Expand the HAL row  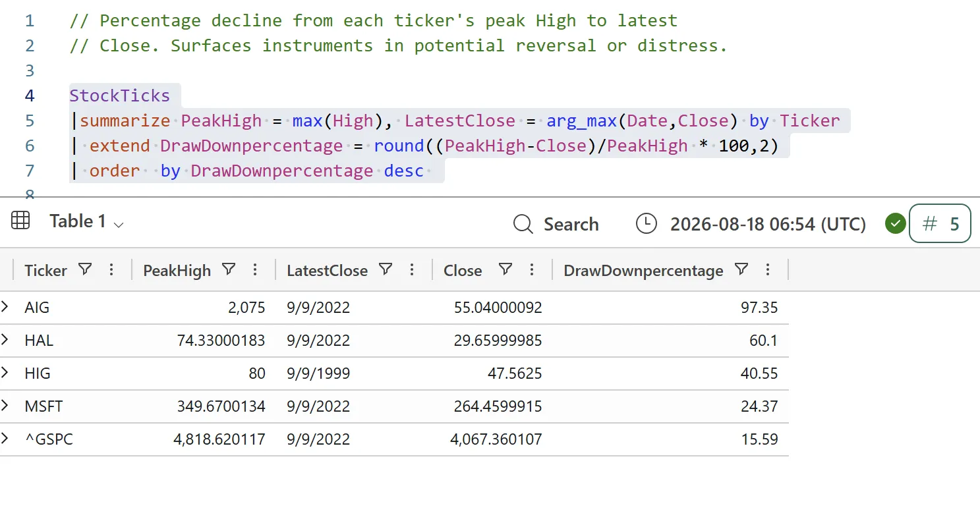point(5,340)
